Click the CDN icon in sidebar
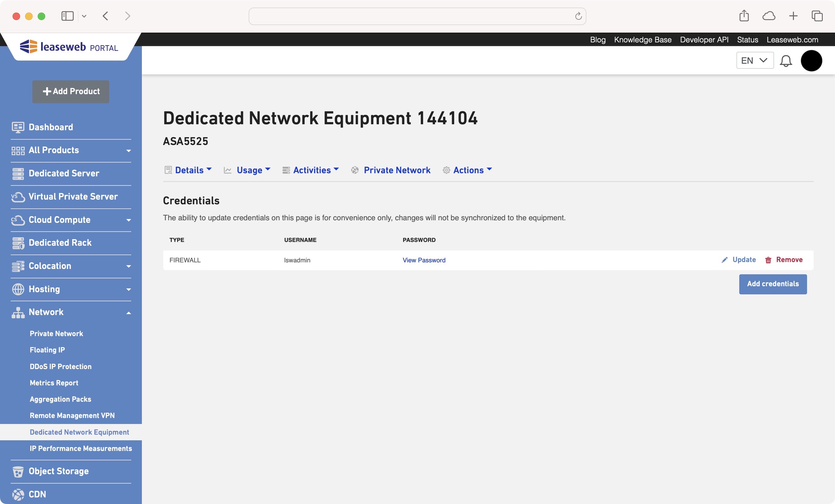The image size is (835, 504). tap(18, 495)
